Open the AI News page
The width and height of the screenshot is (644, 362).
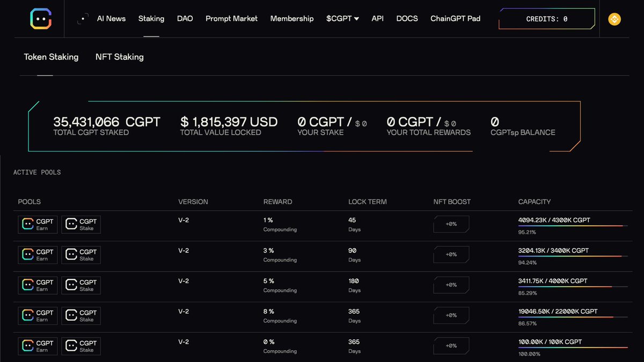coord(111,19)
